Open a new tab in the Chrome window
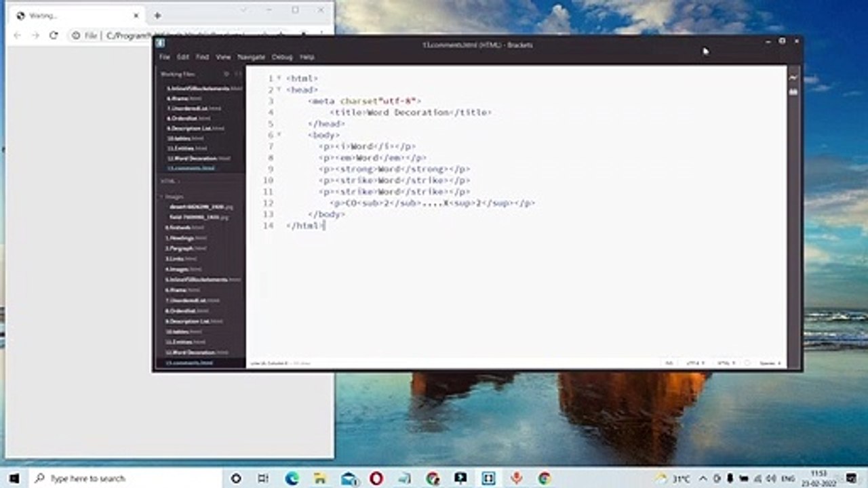 coord(157,16)
